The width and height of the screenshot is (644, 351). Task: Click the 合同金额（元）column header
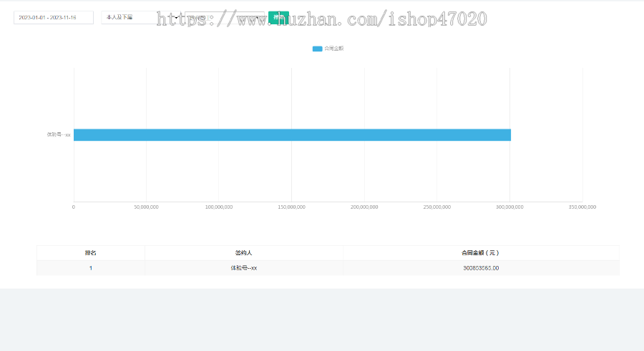tap(481, 253)
